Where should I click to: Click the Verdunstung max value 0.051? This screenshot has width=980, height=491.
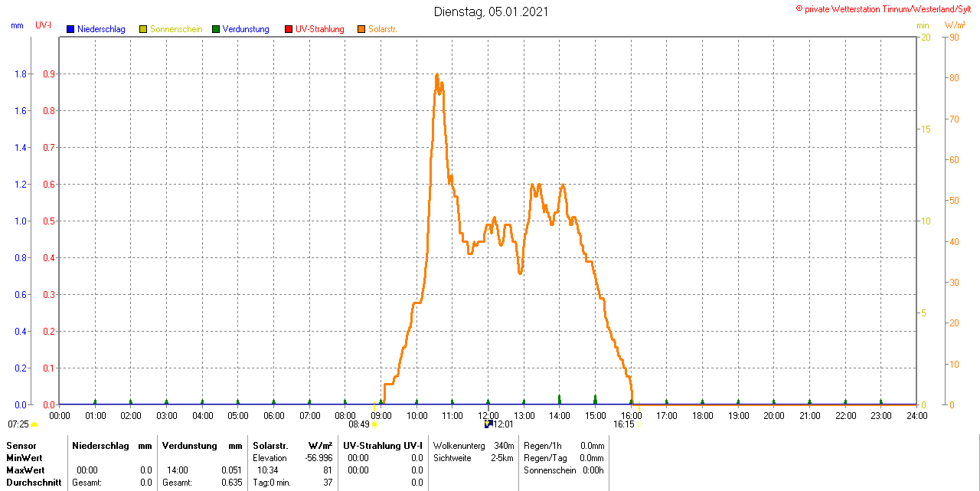[x=230, y=470]
